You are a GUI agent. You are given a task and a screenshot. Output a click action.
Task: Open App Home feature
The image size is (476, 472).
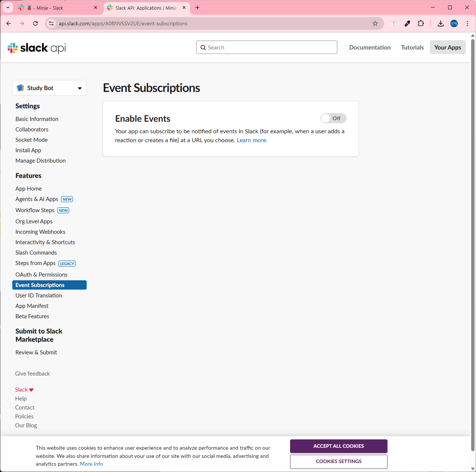point(29,189)
